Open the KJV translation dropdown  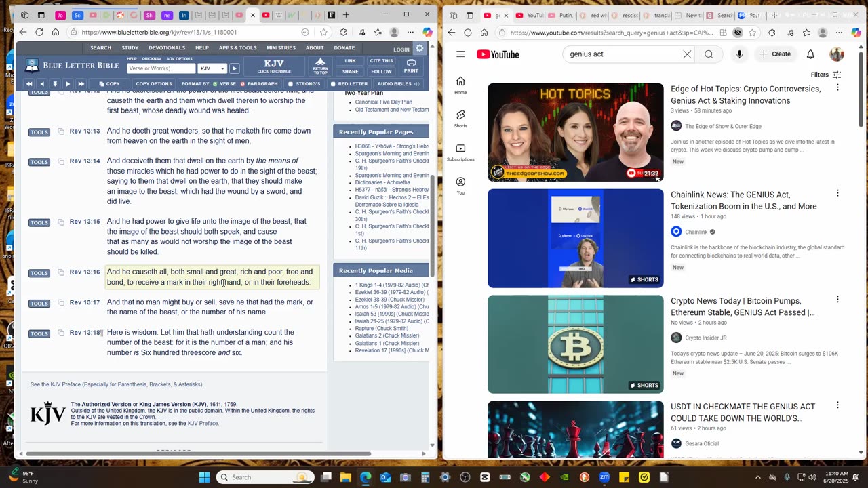pyautogui.click(x=212, y=68)
